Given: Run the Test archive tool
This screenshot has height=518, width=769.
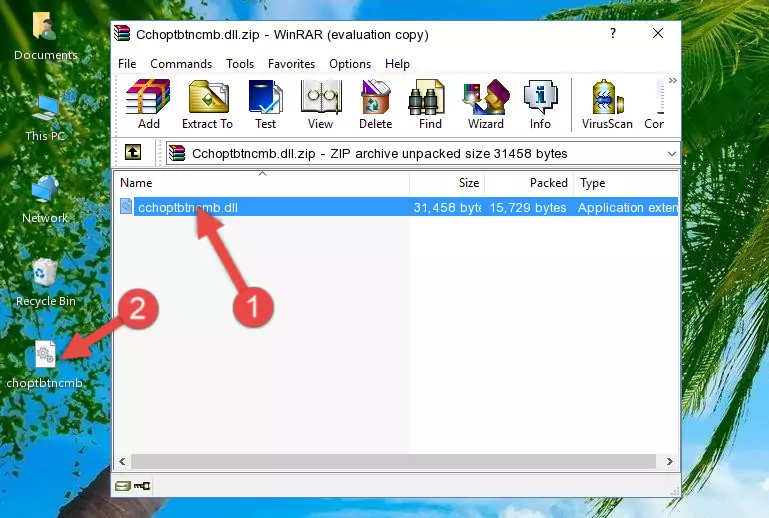Looking at the screenshot, I should [x=265, y=104].
